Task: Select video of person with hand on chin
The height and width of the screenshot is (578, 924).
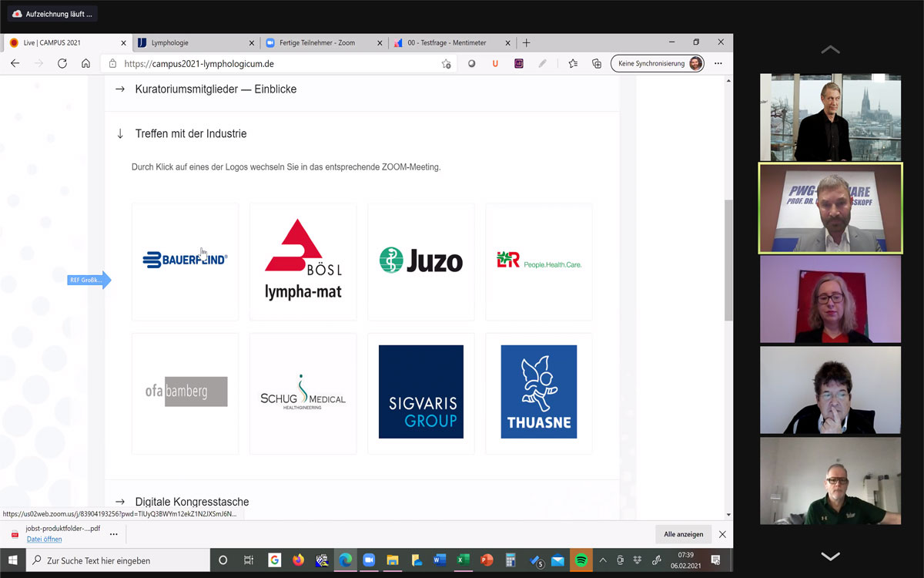Action: coord(830,390)
